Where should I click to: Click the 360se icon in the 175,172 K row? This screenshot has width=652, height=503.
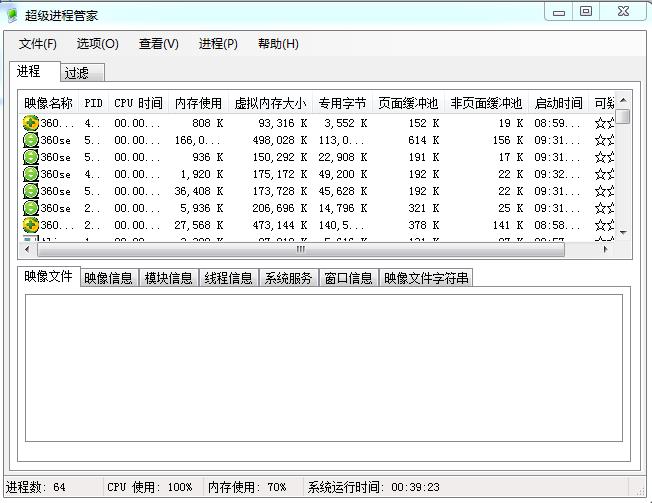30,174
